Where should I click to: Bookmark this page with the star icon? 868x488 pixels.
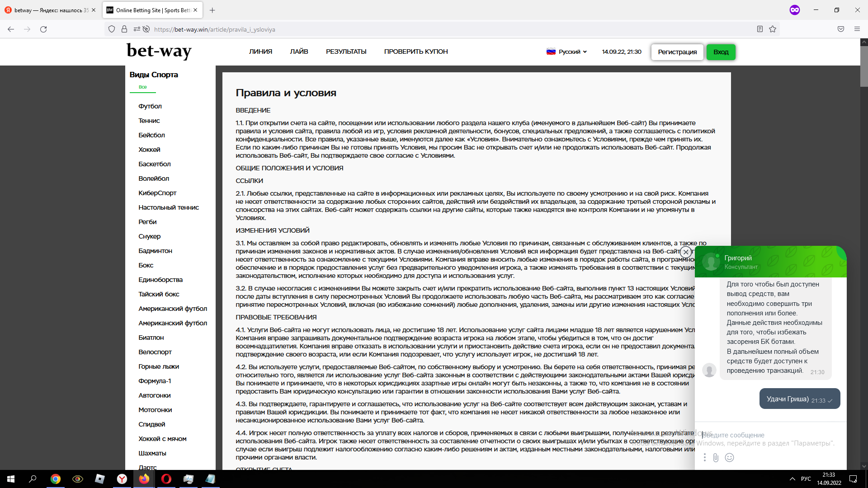(x=773, y=29)
